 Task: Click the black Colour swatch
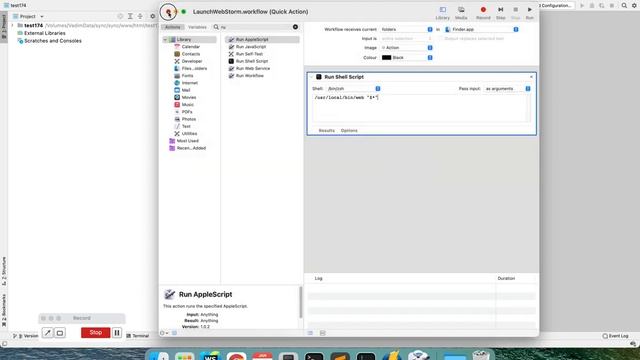386,58
